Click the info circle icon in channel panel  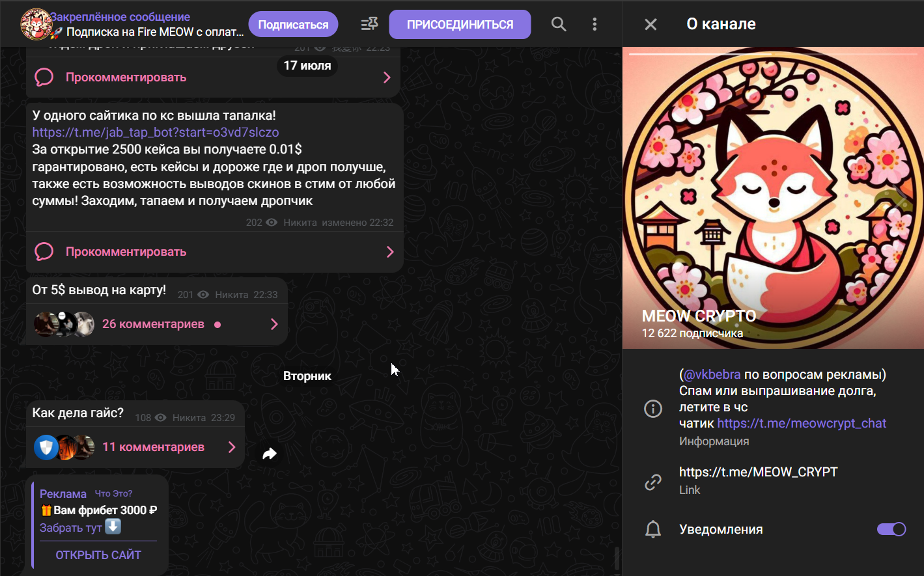[653, 408]
